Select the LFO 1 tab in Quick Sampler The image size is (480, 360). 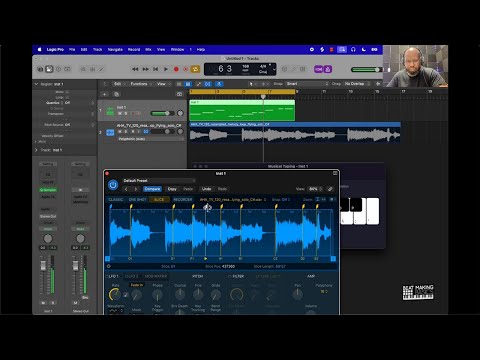coord(113,276)
